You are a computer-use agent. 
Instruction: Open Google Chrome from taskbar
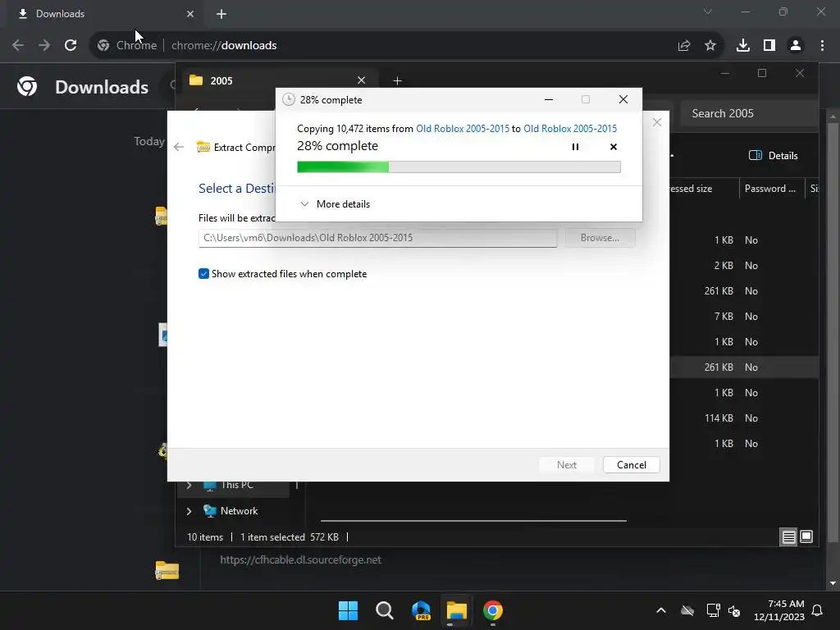(x=493, y=610)
